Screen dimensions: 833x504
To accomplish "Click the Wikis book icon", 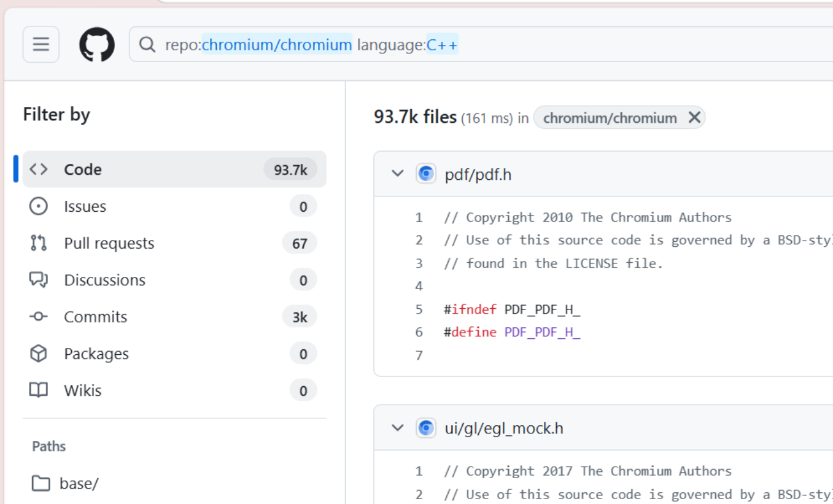I will [x=39, y=390].
